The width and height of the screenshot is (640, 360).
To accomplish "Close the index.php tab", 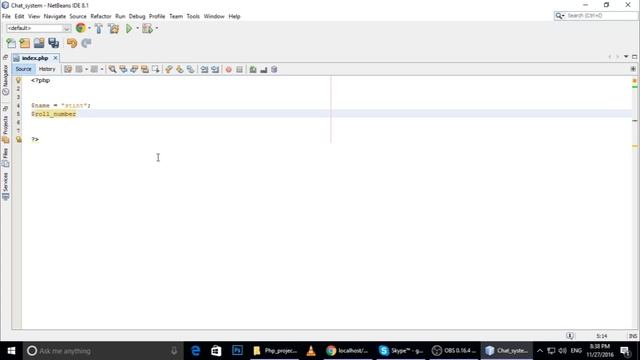I will [x=56, y=58].
